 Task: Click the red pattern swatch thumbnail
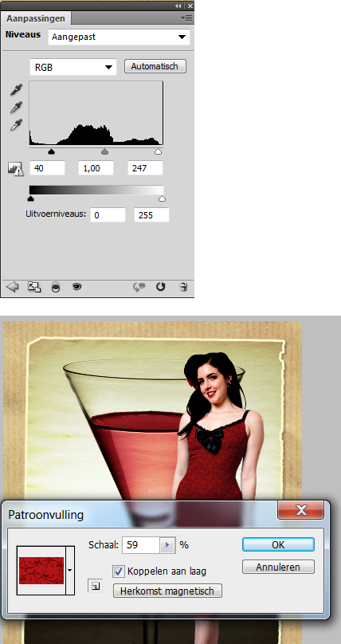tap(41, 571)
